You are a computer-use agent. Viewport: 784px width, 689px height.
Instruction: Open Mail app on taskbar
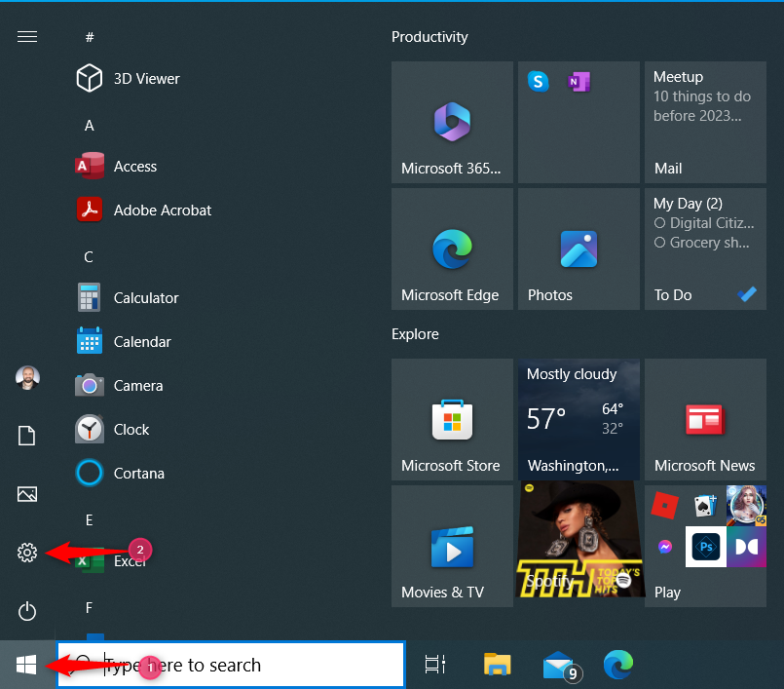(x=561, y=666)
